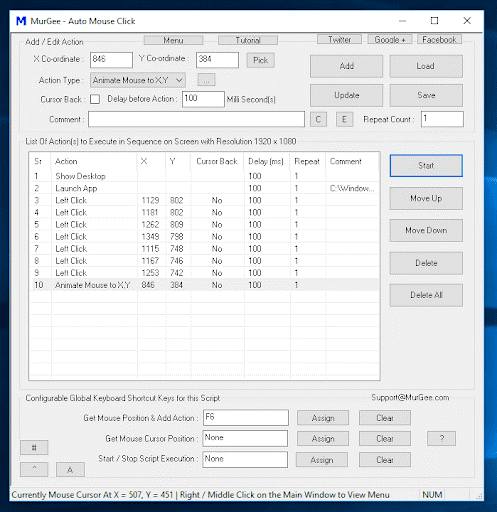This screenshot has height=512, width=497.
Task: Focus Get Mouse Position & Add Action shortcut field
Action: (246, 417)
